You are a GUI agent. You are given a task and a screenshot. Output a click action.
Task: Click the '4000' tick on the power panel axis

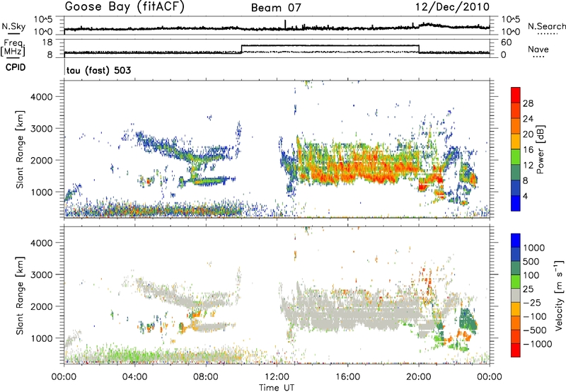tap(41, 97)
